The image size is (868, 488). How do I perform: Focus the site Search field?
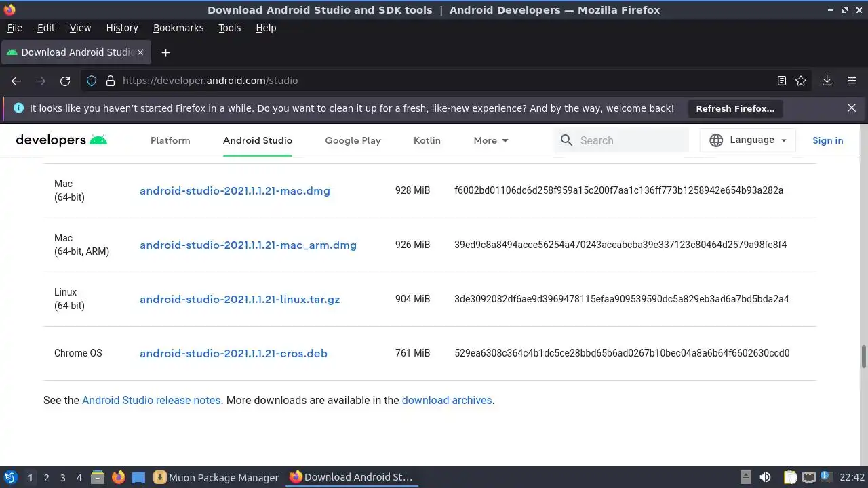pos(621,140)
